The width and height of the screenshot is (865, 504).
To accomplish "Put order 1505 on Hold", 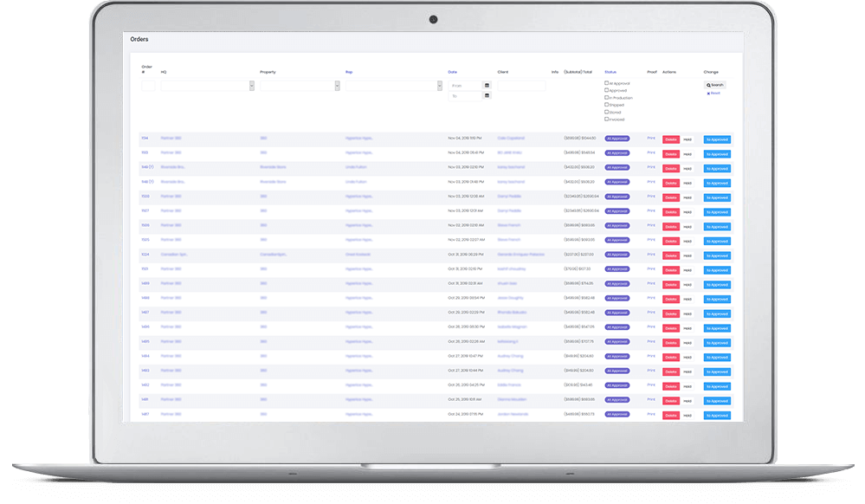I will 687,242.
